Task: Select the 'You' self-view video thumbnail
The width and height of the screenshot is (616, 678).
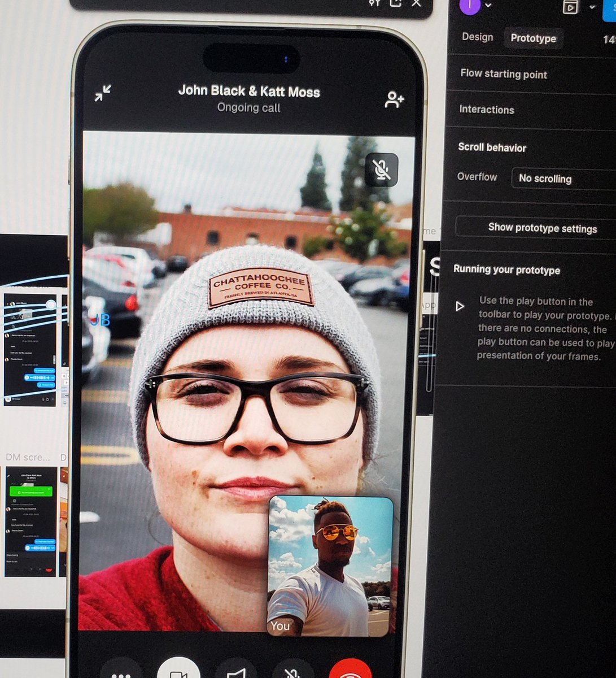Action: [330, 566]
